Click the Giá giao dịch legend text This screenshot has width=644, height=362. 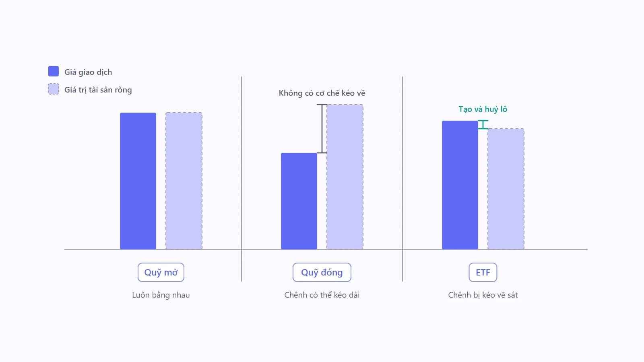coord(88,72)
